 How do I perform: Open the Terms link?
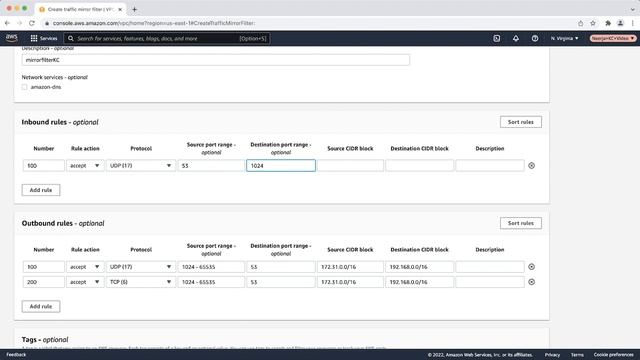tap(577, 355)
